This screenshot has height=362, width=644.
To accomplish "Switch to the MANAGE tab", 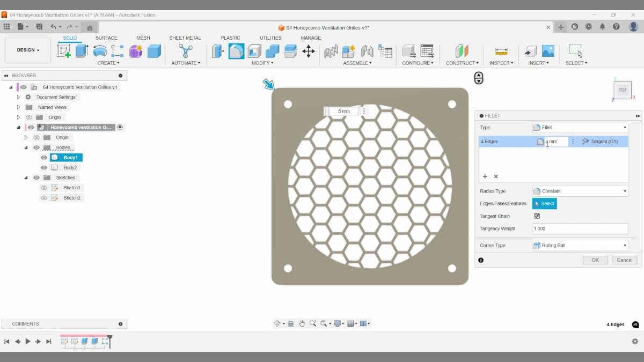I will point(311,38).
